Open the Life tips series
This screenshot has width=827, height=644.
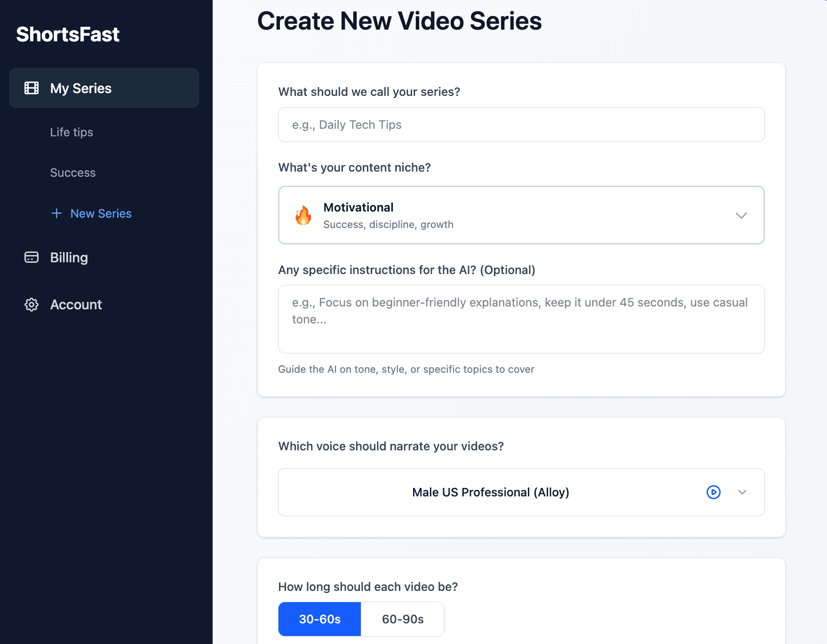(71, 132)
